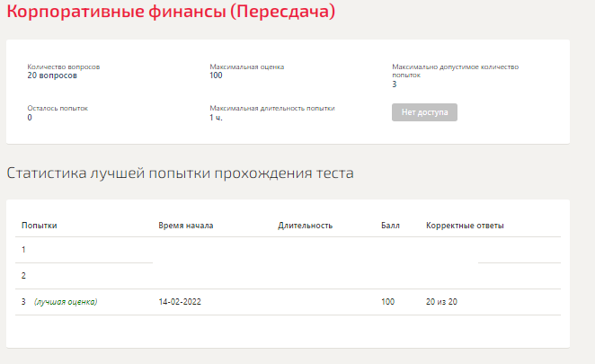The width and height of the screenshot is (595, 364).
Task: Click the "Время начала" column header
Action: pyautogui.click(x=185, y=225)
